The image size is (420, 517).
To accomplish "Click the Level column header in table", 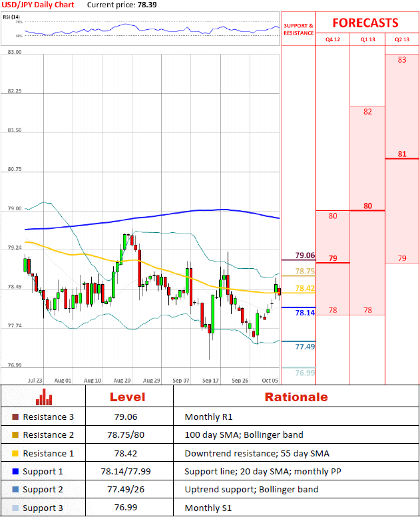I will pyautogui.click(x=129, y=397).
